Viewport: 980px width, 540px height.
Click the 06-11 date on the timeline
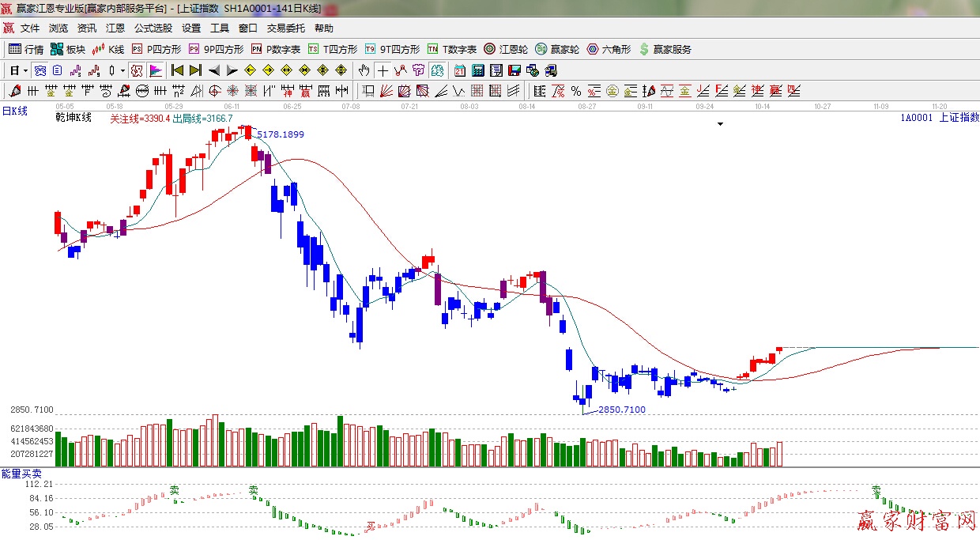(232, 106)
